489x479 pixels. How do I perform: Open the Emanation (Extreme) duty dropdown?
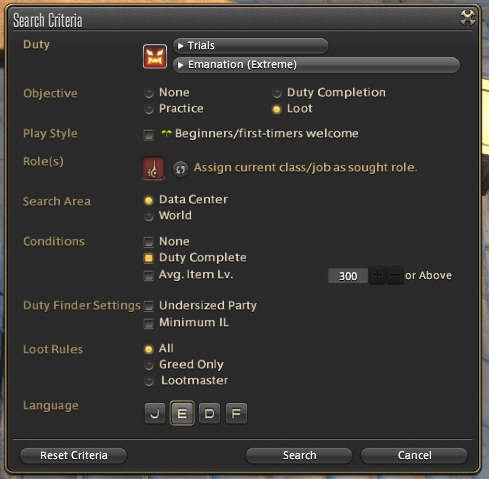[316, 65]
